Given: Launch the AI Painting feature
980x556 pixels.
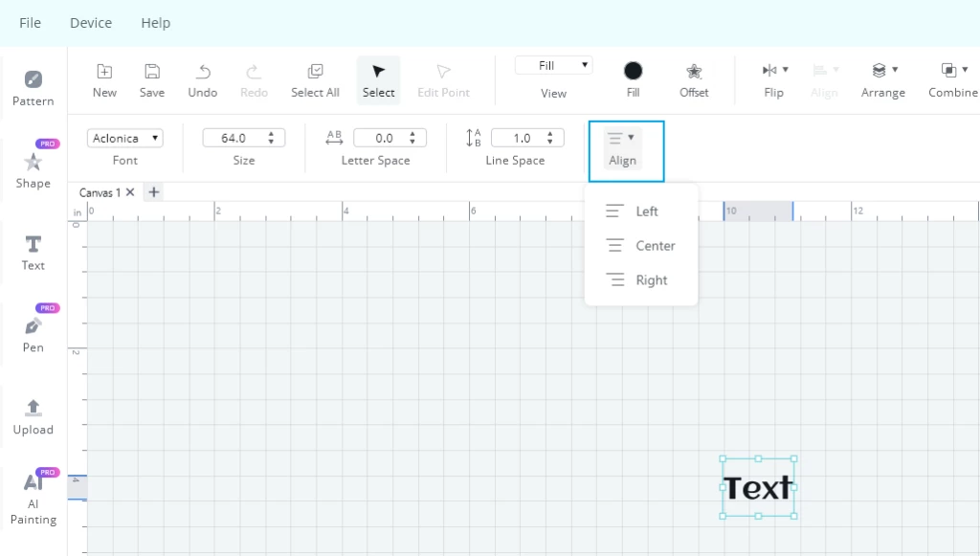Looking at the screenshot, I should (33, 499).
